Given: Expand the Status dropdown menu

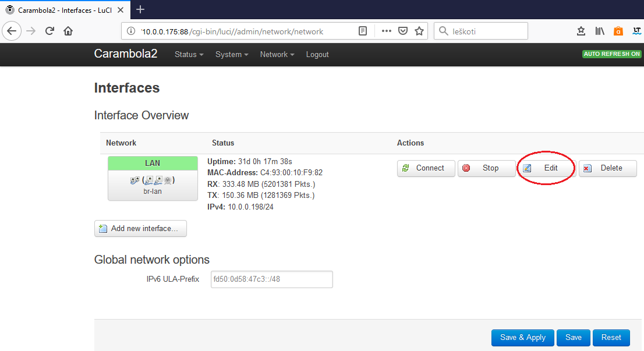Looking at the screenshot, I should pos(189,54).
